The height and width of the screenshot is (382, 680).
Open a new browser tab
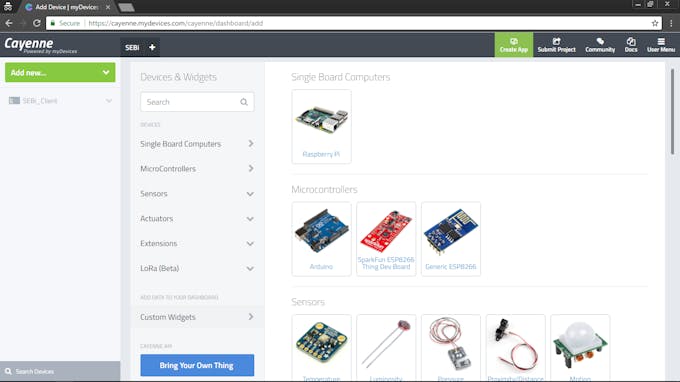pyautogui.click(x=126, y=7)
